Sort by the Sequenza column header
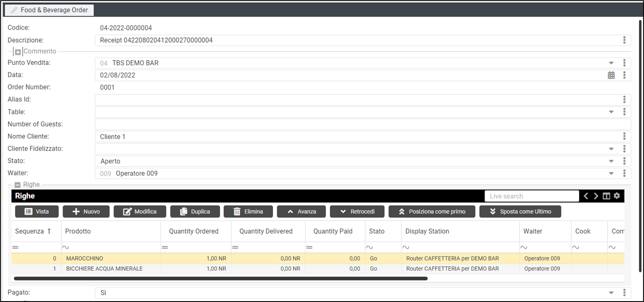 click(30, 231)
